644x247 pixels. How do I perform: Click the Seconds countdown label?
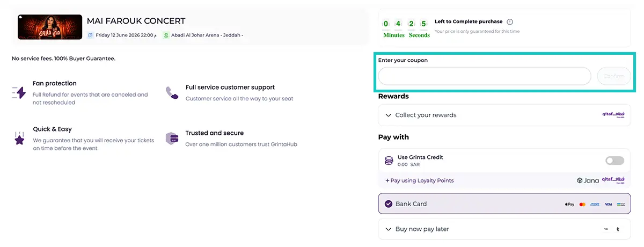420,35
